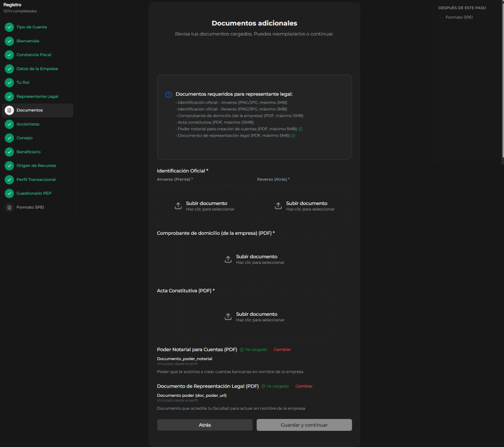Click the Beneficiario check icon
The height and width of the screenshot is (447, 504).
coord(9,152)
